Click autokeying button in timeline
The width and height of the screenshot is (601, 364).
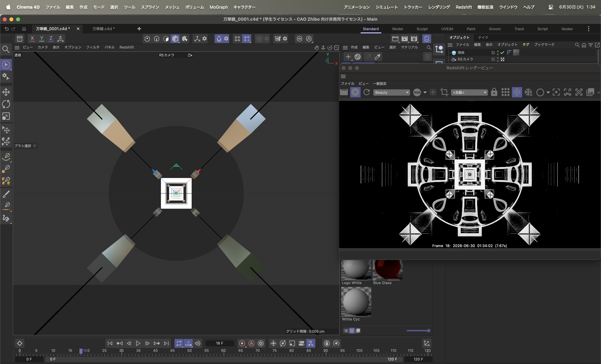click(x=251, y=343)
